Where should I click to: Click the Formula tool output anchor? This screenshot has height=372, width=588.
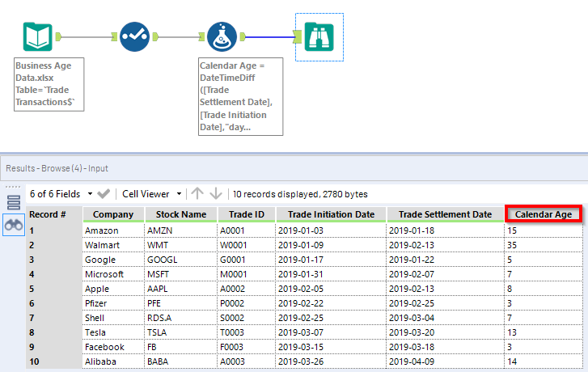[243, 36]
